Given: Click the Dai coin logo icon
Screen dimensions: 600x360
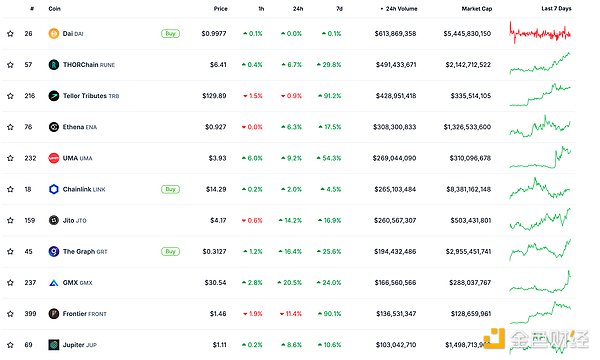Looking at the screenshot, I should point(54,34).
